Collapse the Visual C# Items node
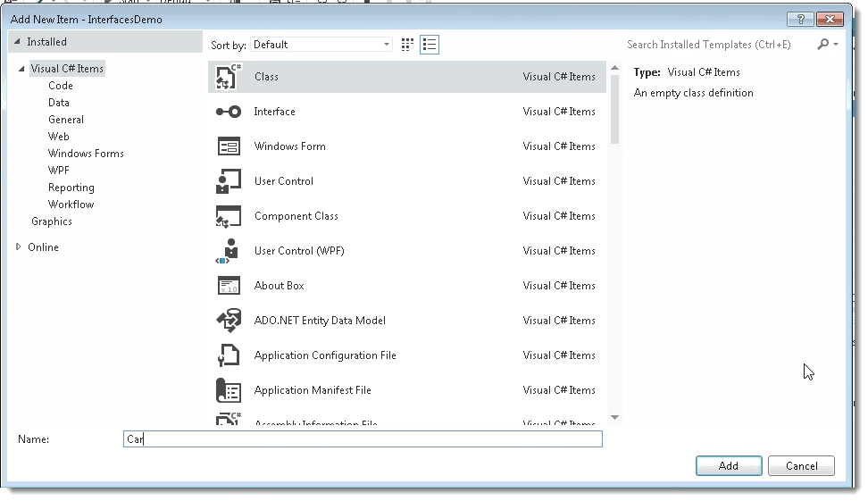Viewport: 868px width, 501px height. pos(21,69)
